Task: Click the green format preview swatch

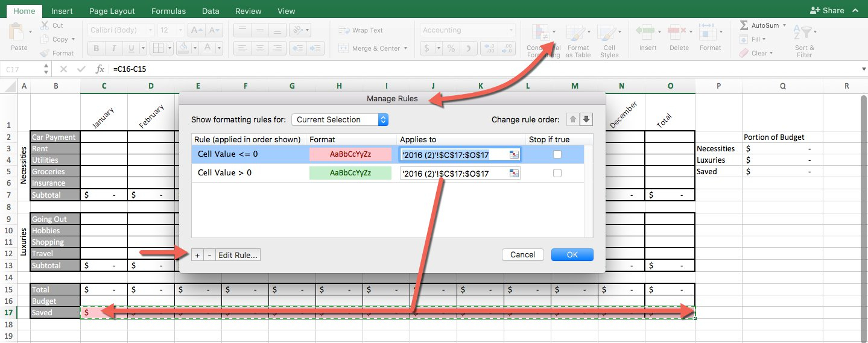Action: point(350,173)
